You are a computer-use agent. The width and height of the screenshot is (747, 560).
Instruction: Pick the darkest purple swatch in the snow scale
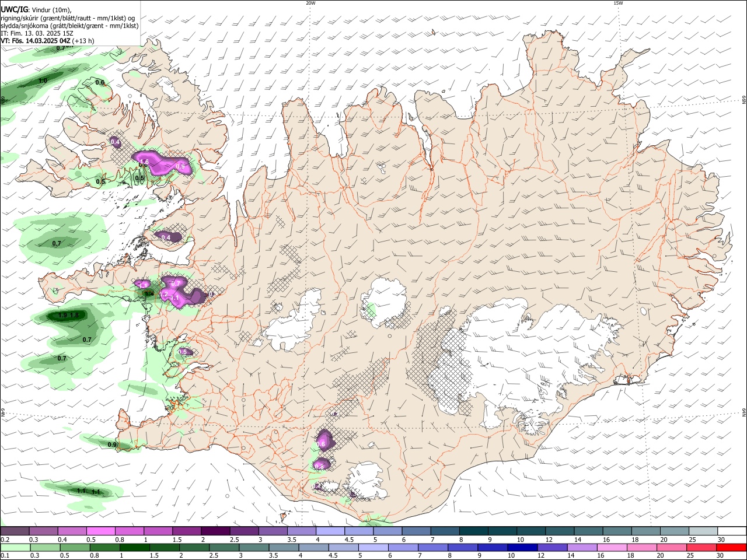(215, 531)
